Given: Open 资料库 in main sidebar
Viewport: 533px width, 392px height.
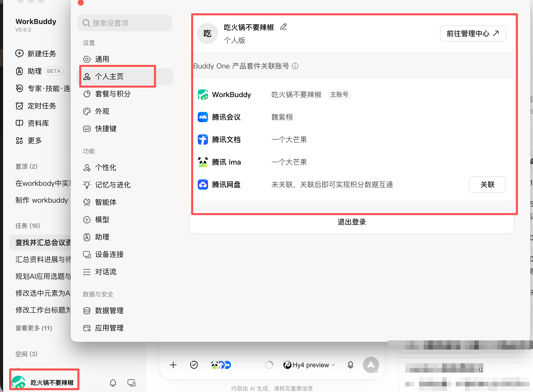Looking at the screenshot, I should [32, 123].
